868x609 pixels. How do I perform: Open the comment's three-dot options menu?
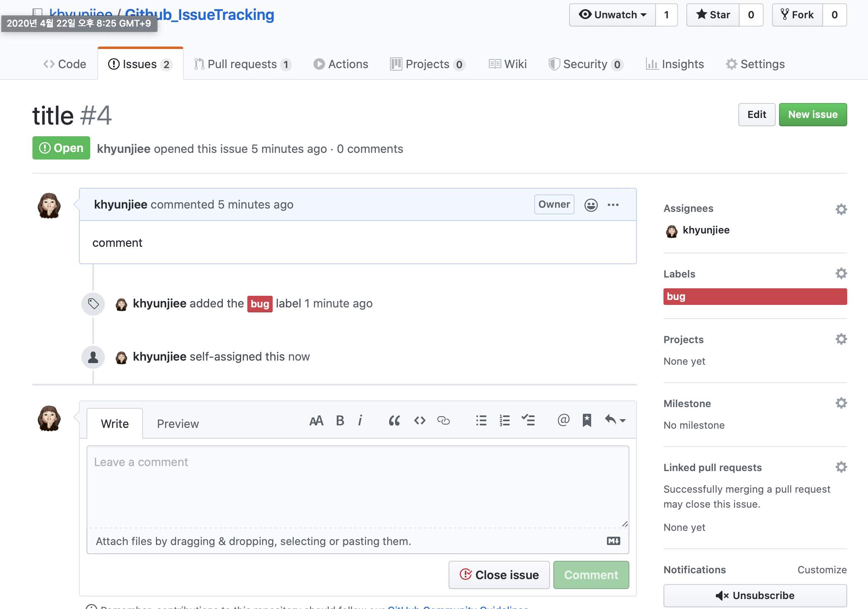pos(613,205)
